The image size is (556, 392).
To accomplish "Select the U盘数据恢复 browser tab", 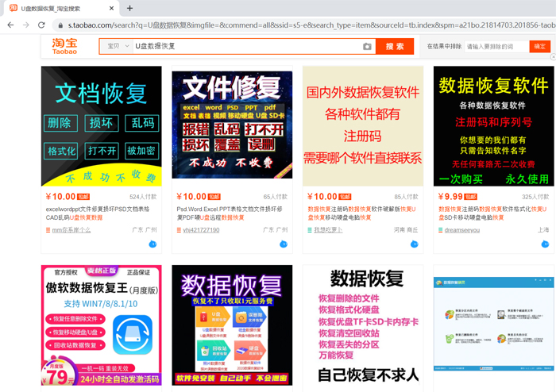I will pyautogui.click(x=56, y=8).
